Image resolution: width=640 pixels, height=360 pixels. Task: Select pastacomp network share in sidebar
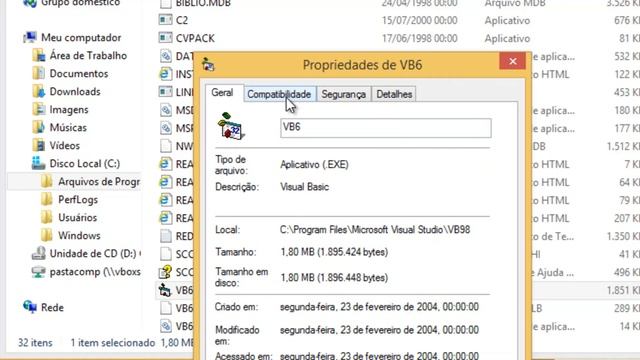coord(95,271)
